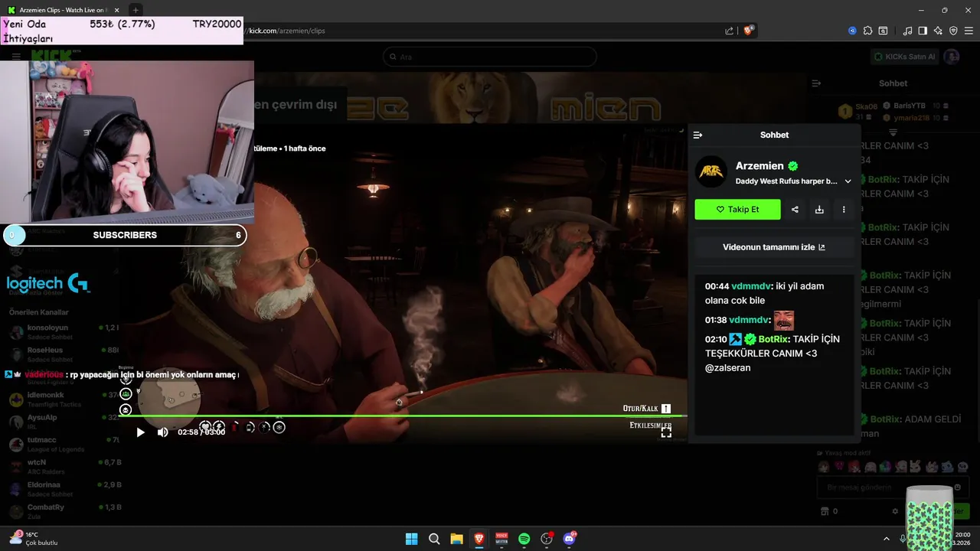This screenshot has width=980, height=551.
Task: Open the Brave VPN shield icon
Action: (953, 31)
